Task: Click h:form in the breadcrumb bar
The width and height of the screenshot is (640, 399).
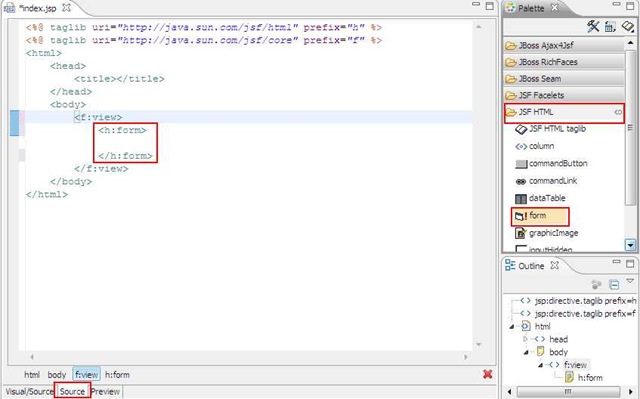Action: (117, 375)
